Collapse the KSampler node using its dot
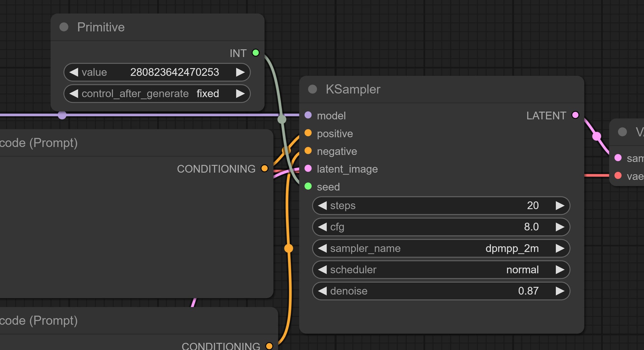The height and width of the screenshot is (350, 644). (312, 89)
